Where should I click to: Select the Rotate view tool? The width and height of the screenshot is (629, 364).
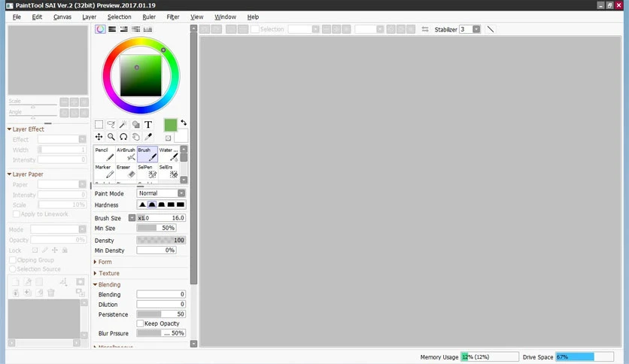coord(123,137)
